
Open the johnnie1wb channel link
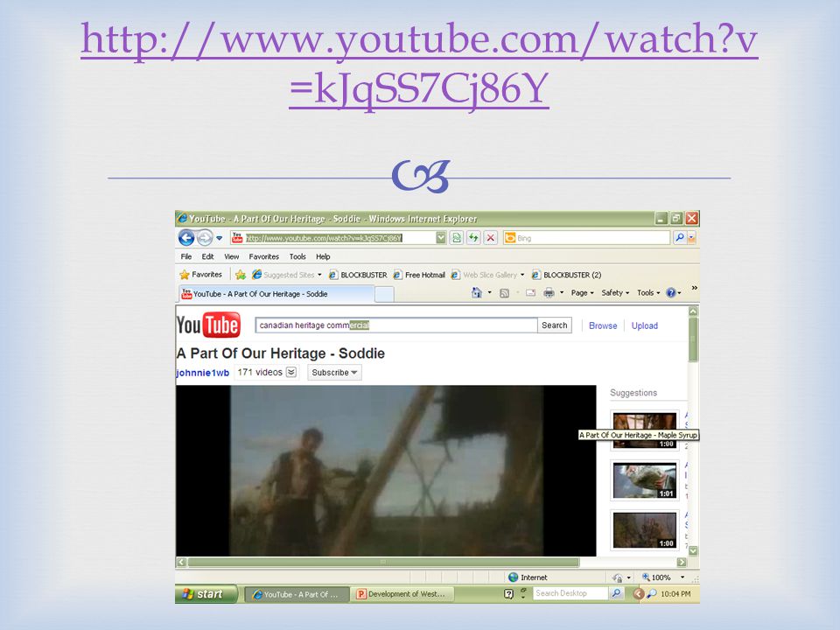coord(202,373)
